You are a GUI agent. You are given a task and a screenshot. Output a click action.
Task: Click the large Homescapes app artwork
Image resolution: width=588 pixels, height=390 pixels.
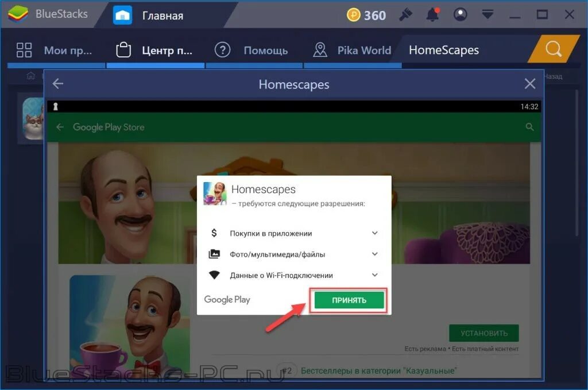click(129, 326)
